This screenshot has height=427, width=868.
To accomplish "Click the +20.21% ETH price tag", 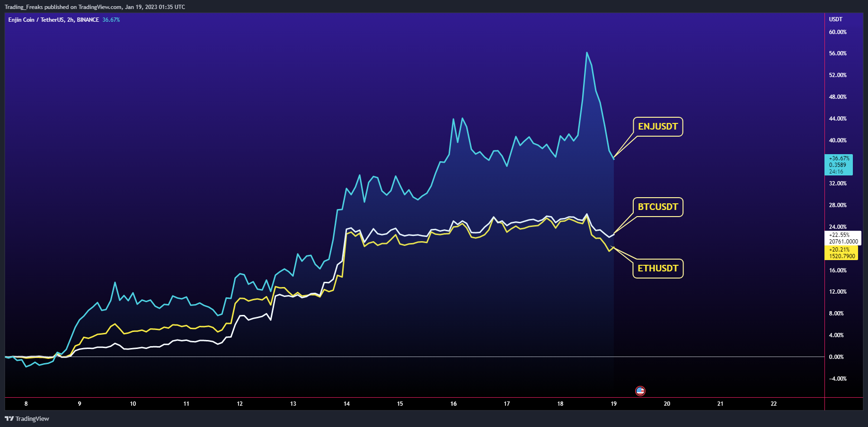I will click(841, 253).
